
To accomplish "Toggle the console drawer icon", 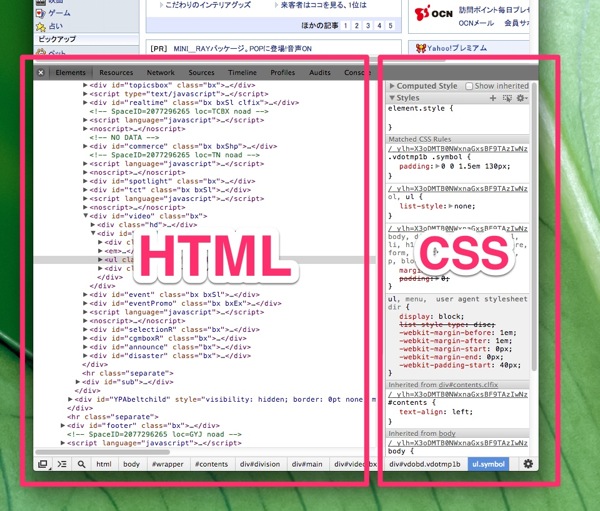I will point(62,464).
